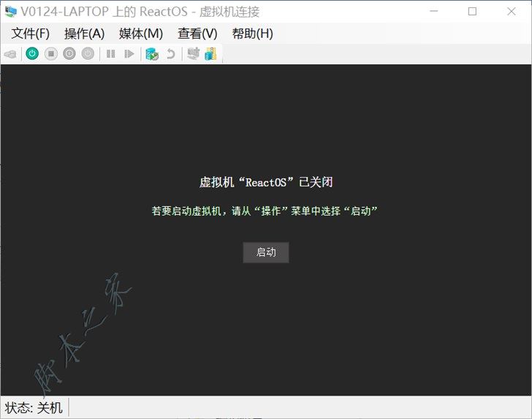Open the 文件(F) menu

coord(30,34)
